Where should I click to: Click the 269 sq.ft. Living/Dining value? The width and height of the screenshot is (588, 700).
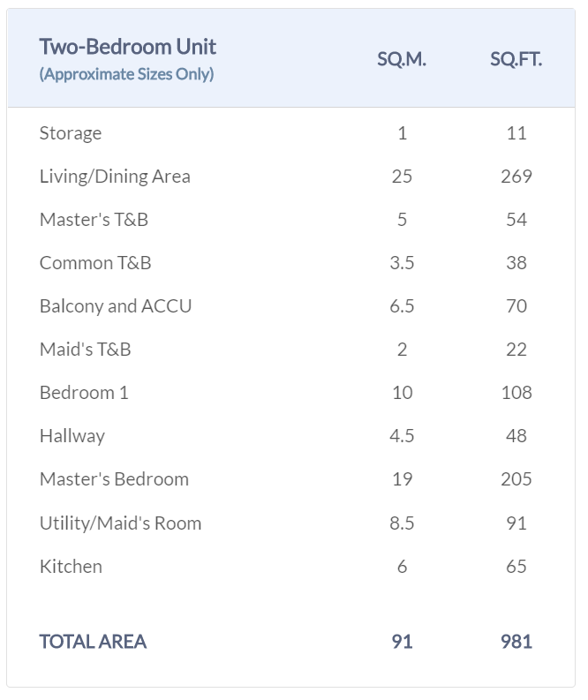point(516,177)
